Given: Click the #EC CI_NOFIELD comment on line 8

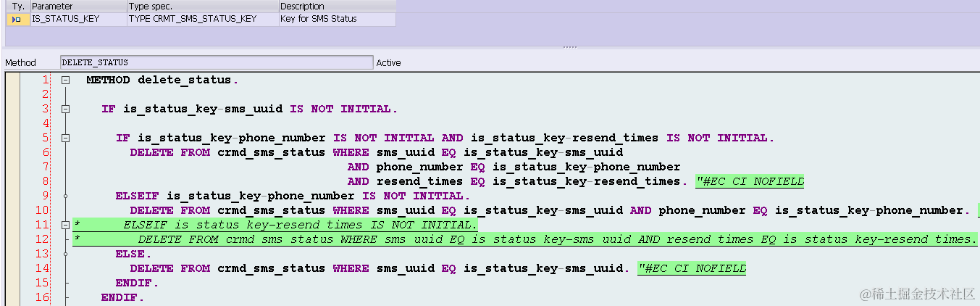Looking at the screenshot, I should pos(750,181).
